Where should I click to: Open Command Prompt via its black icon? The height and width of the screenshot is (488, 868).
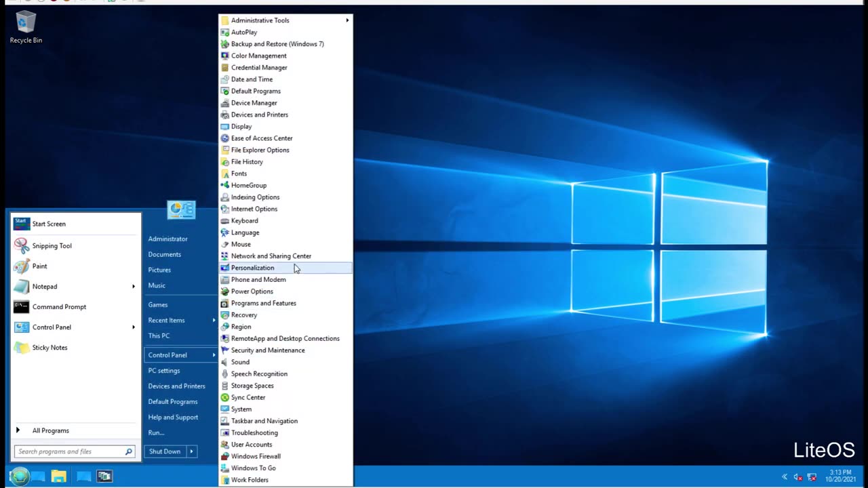[22, 307]
